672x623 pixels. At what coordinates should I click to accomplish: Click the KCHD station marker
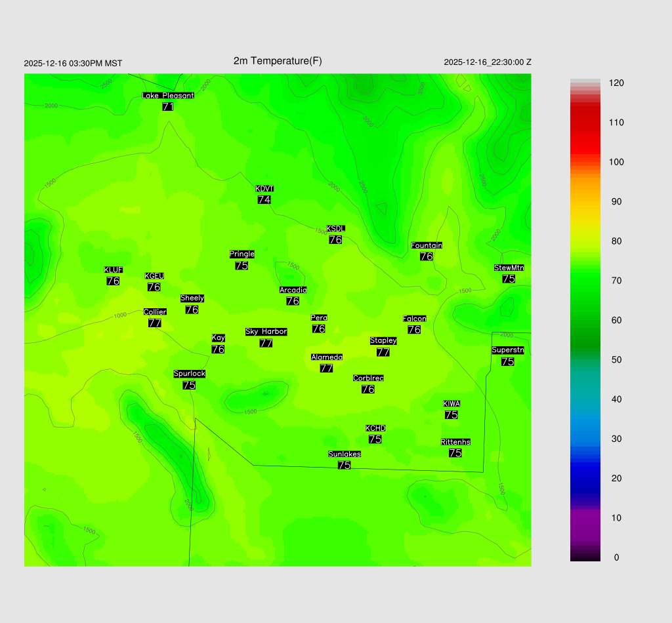375,434
